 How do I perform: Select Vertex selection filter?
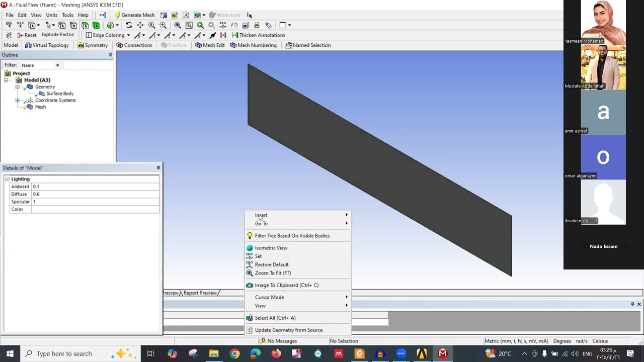tap(62, 25)
